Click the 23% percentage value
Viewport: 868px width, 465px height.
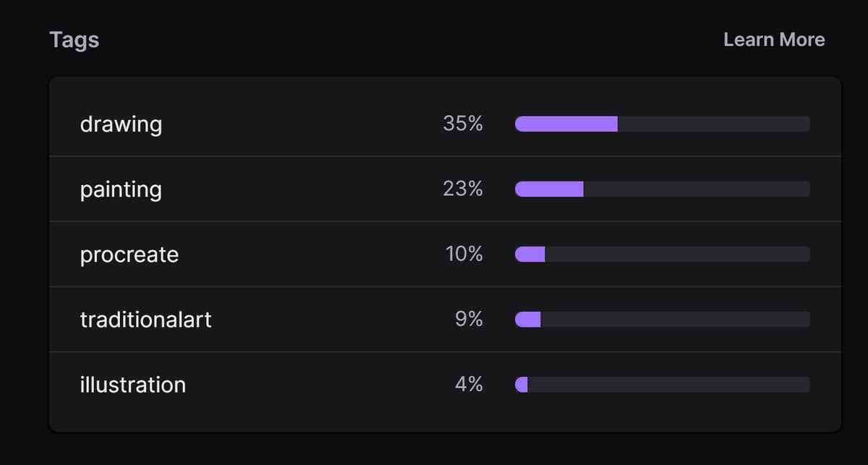463,189
